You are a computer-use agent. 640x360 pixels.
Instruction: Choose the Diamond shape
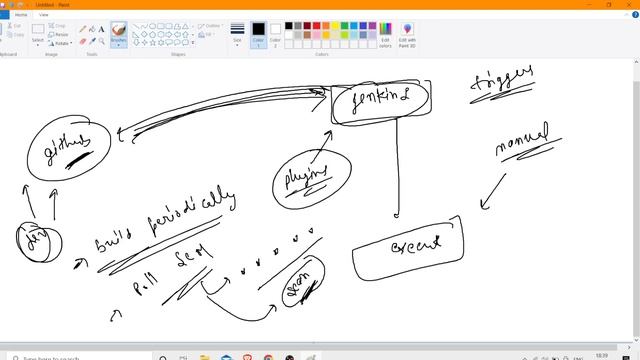pyautogui.click(x=144, y=34)
